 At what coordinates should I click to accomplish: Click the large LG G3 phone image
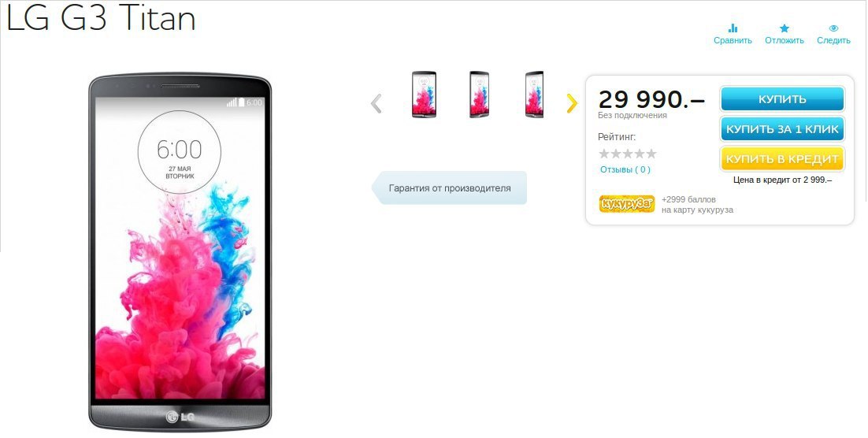(x=180, y=252)
